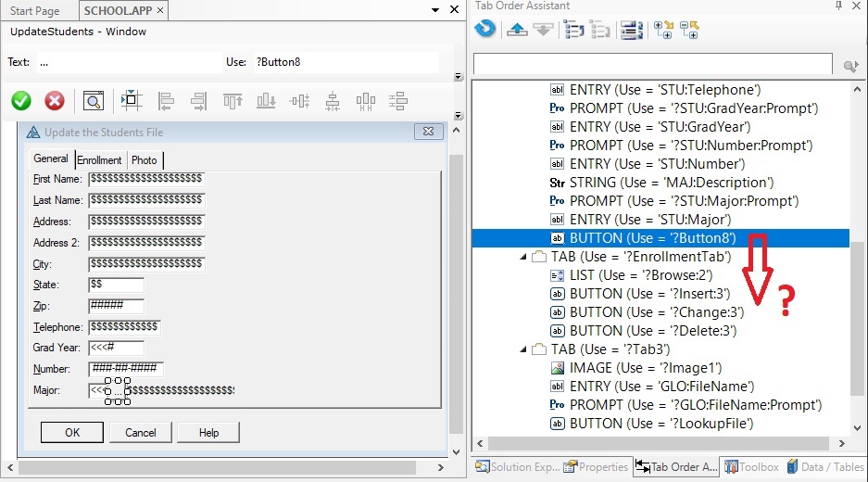Switch to the Toolbox panel tab

point(751,467)
